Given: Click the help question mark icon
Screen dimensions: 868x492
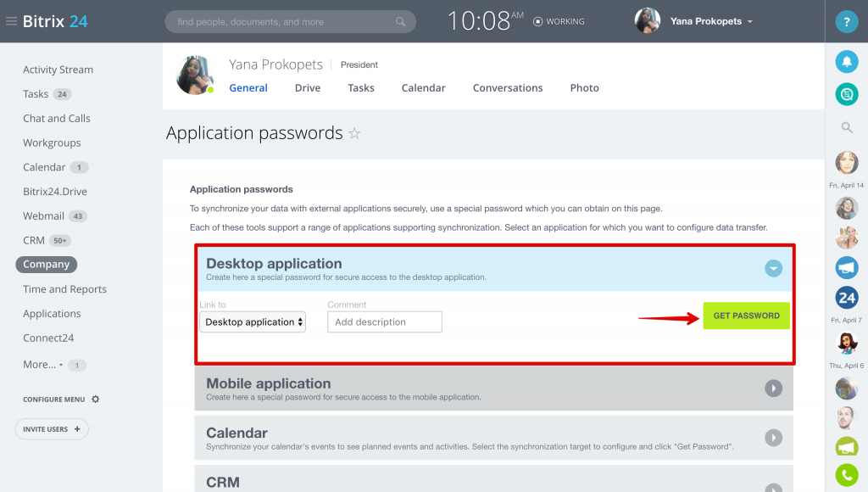Looking at the screenshot, I should coord(847,21).
